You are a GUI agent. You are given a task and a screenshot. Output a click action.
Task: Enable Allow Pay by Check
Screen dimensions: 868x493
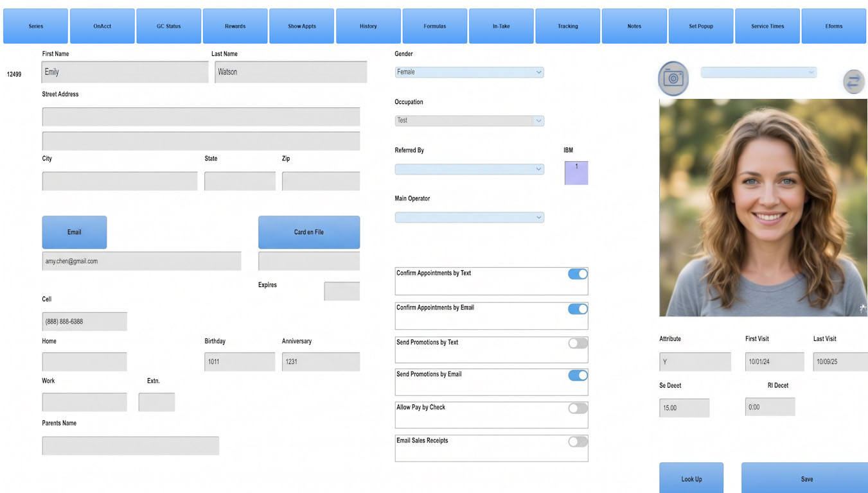point(578,408)
